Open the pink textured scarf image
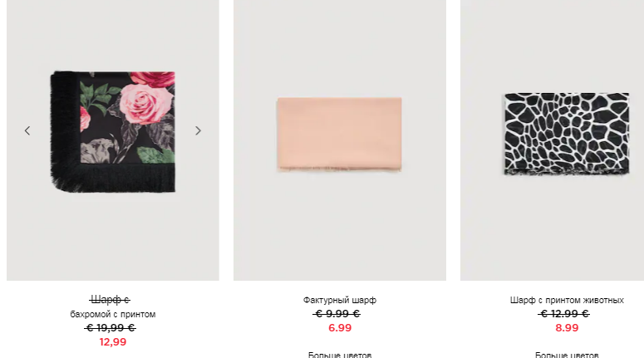Viewport: 644px width, 358px height. pyautogui.click(x=340, y=135)
